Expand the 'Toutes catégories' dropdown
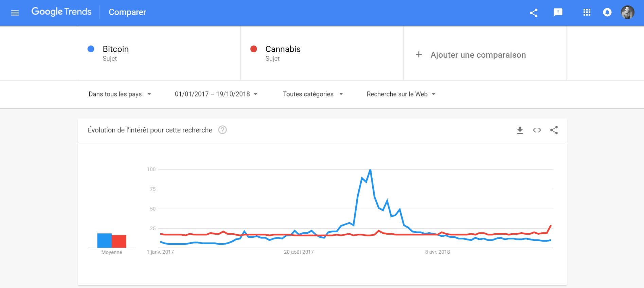This screenshot has height=288, width=644. coord(313,94)
